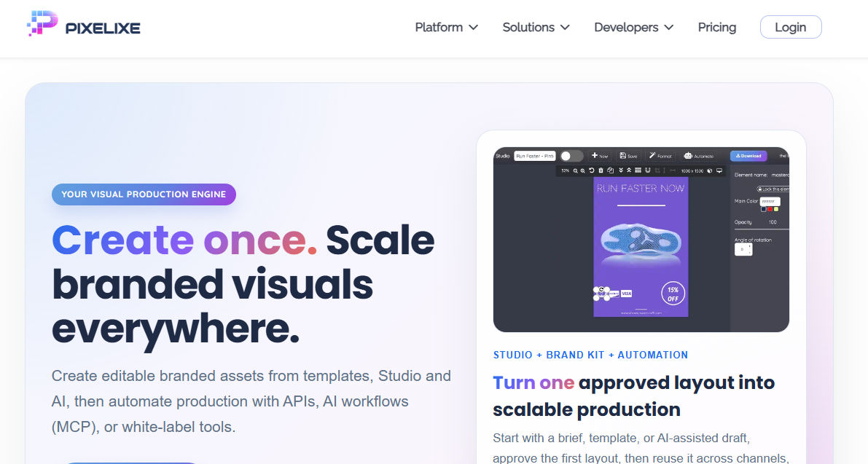Click the Main Color hex field
The image size is (868, 464).
(x=770, y=202)
